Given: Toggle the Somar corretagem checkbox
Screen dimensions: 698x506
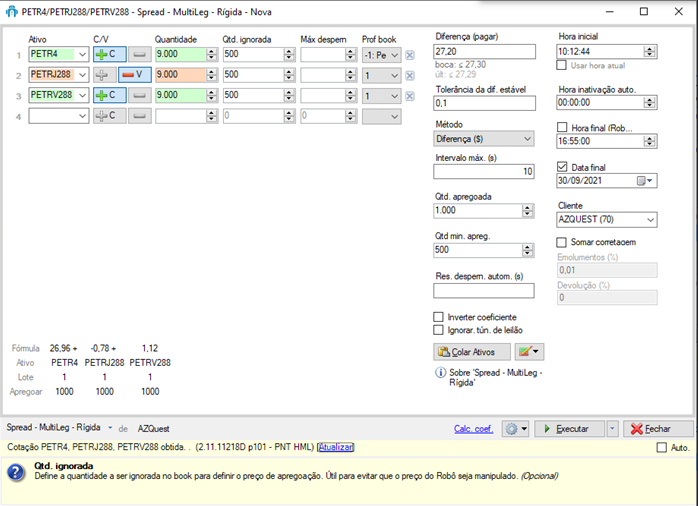Looking at the screenshot, I should click(563, 241).
